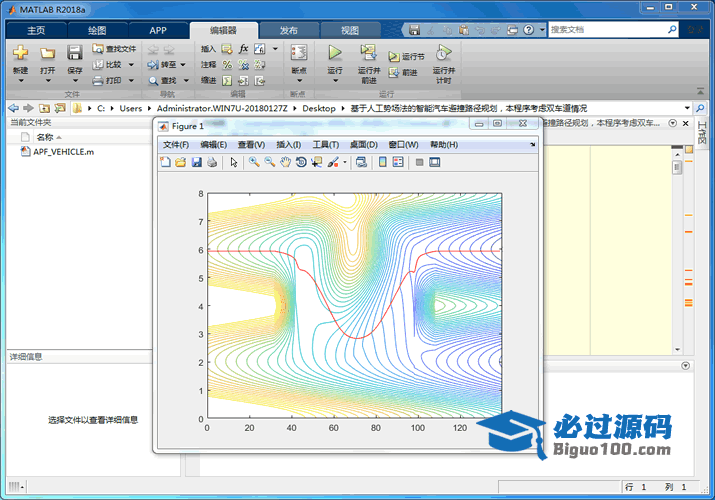Click Run and Advance (运行并前进) icon
Viewport: 715px width, 500px height.
click(x=368, y=53)
